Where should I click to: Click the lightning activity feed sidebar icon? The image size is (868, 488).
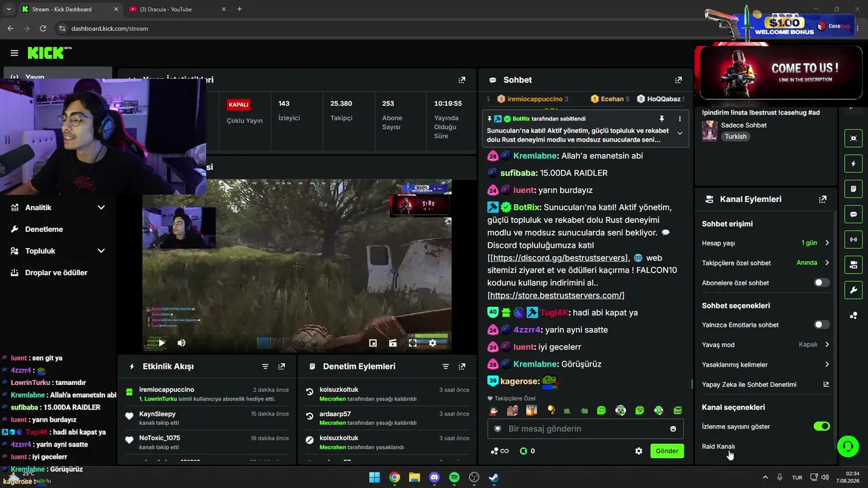853,163
